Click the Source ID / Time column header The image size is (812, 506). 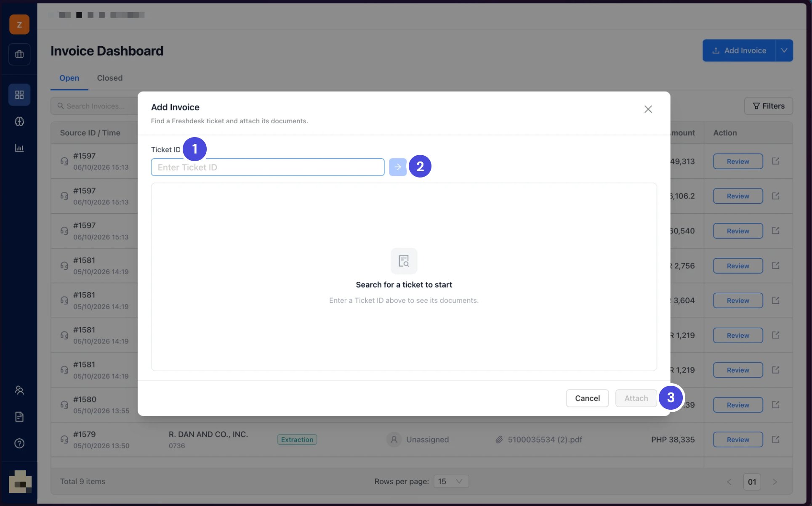90,133
